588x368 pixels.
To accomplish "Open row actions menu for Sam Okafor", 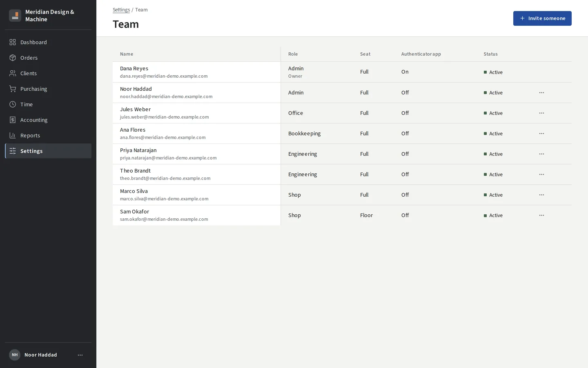I will point(541,215).
